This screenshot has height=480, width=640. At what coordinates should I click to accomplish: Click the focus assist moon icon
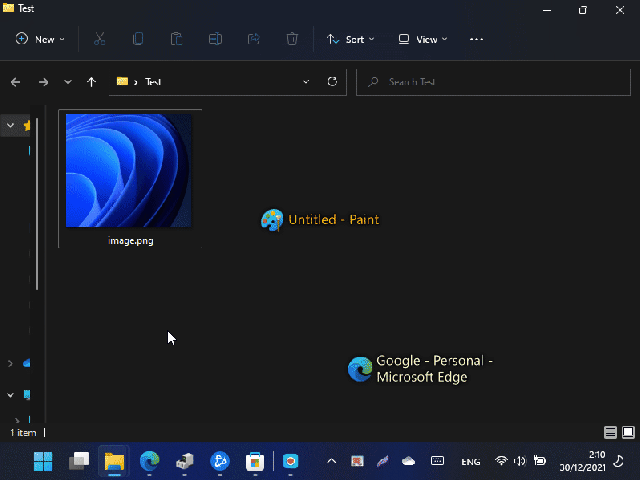pyautogui.click(x=619, y=461)
